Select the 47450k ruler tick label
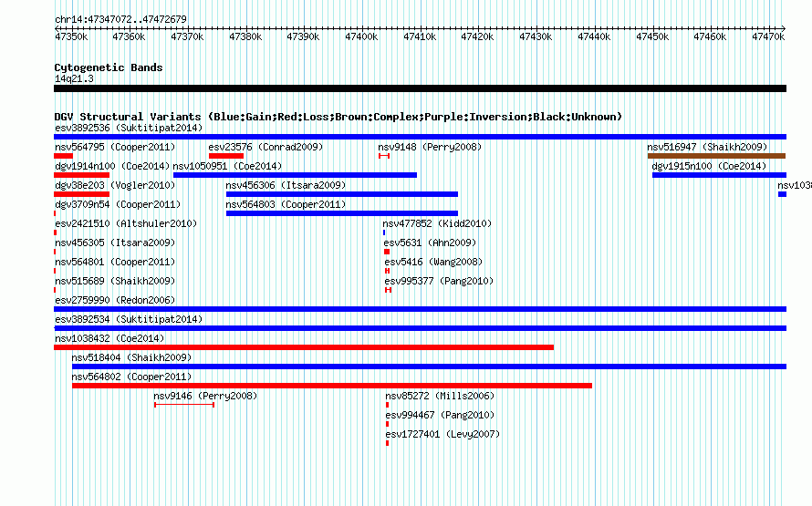The height and width of the screenshot is (506, 812). pos(652,36)
